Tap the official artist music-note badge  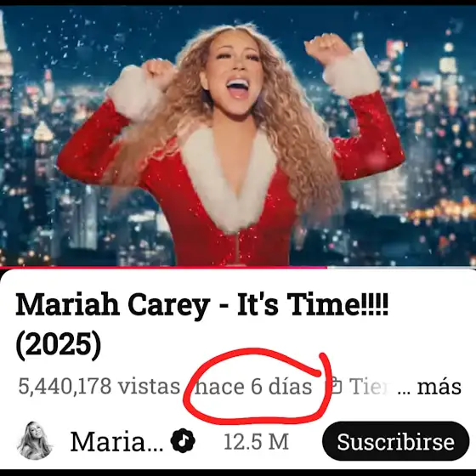pos(183,440)
